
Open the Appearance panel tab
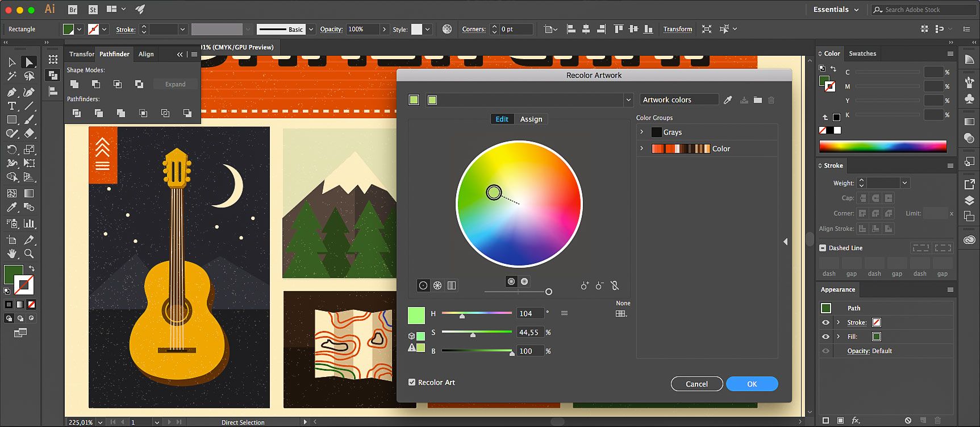(837, 289)
